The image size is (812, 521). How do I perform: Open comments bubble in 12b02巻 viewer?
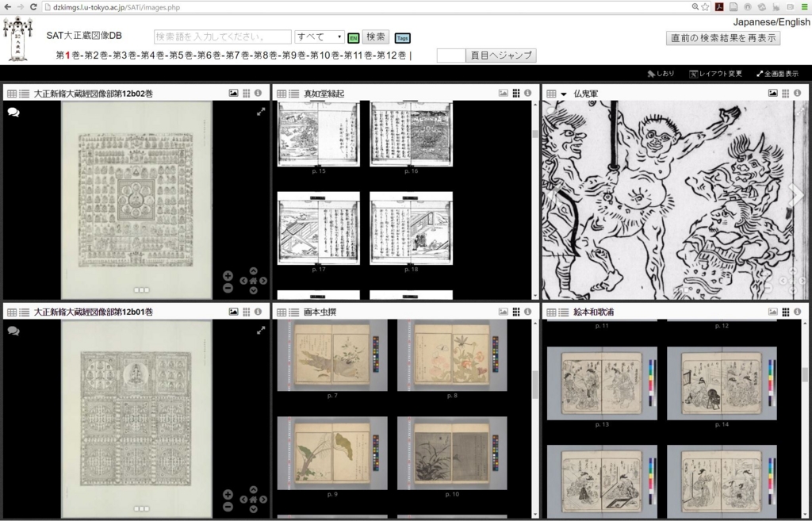13,112
